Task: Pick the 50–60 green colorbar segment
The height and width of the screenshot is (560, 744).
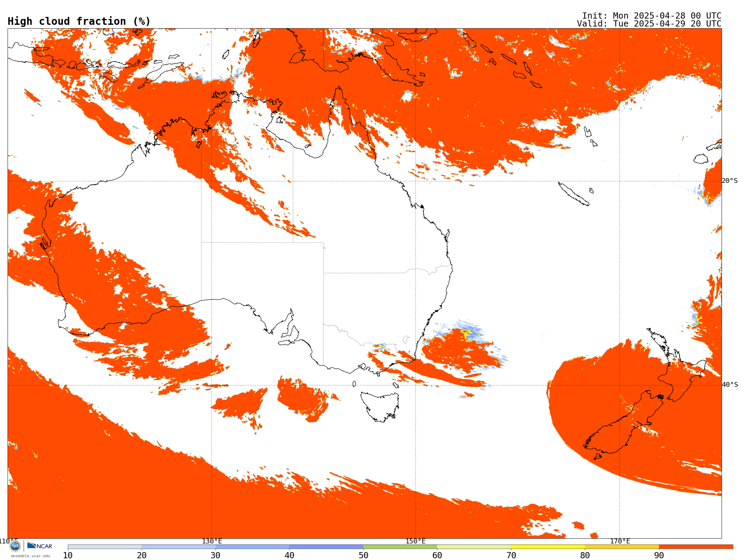Action: [400, 547]
